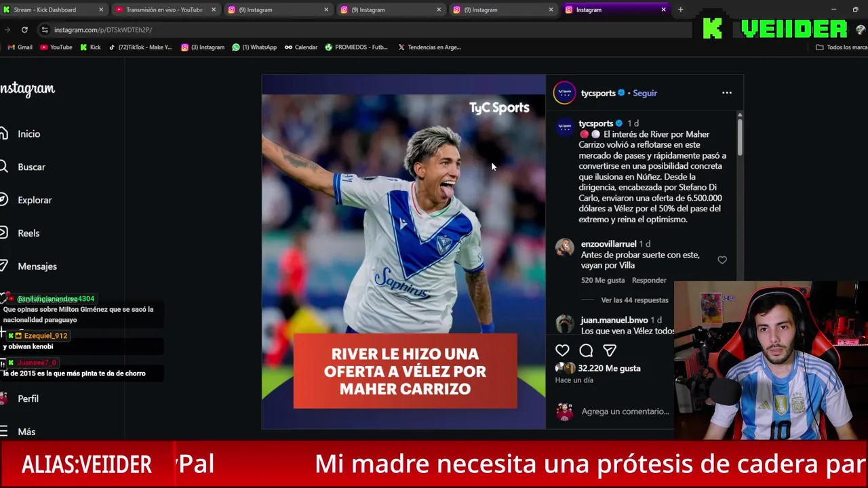Open YouTube bookmark
Screen dimensions: 868x488
[x=56, y=47]
